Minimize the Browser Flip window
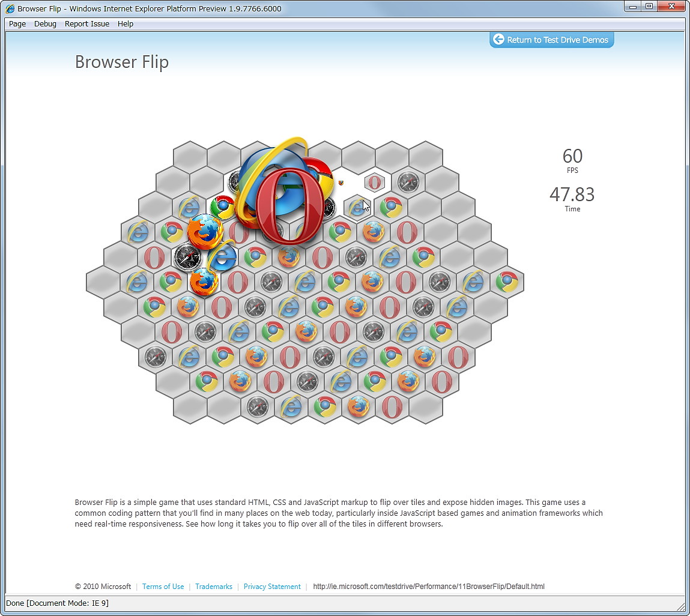This screenshot has height=616, width=690. click(633, 7)
